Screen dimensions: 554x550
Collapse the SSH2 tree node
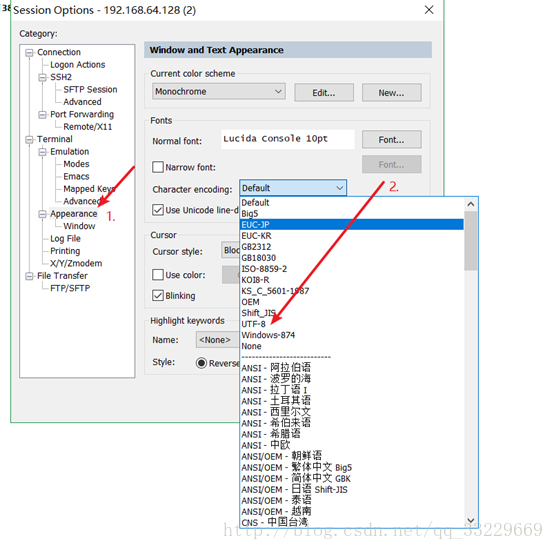42,77
